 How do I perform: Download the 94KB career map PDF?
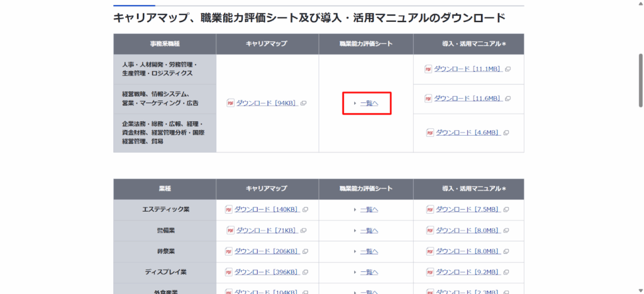(266, 103)
